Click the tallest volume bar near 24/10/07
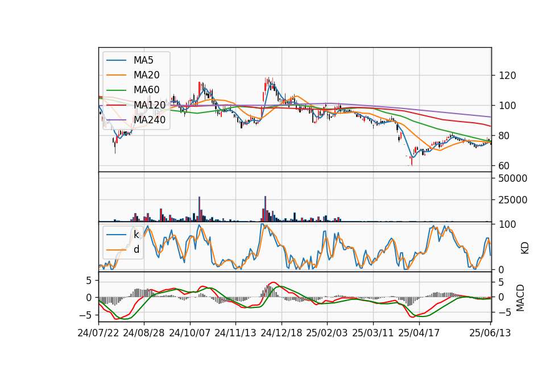 (x=200, y=209)
